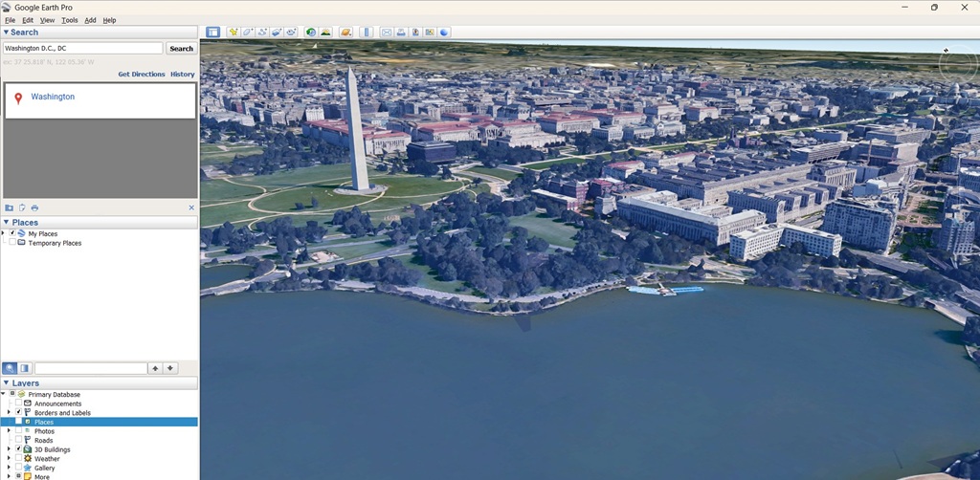980x480 pixels.
Task: Click the search location input field
Action: [x=82, y=48]
